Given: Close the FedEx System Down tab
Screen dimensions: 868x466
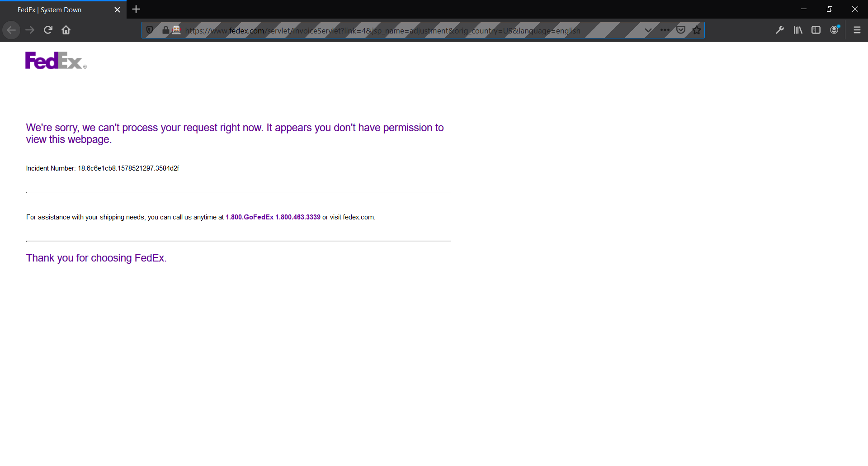Looking at the screenshot, I should coord(117,10).
